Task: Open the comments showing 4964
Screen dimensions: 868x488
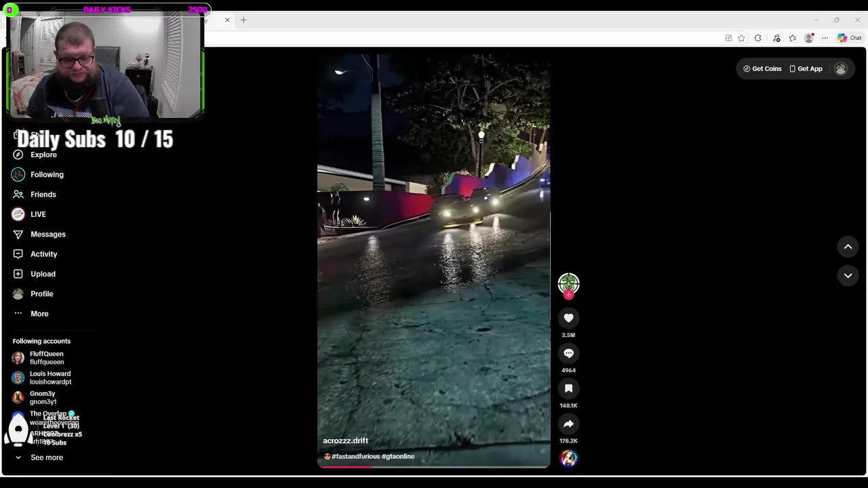Action: (x=568, y=353)
